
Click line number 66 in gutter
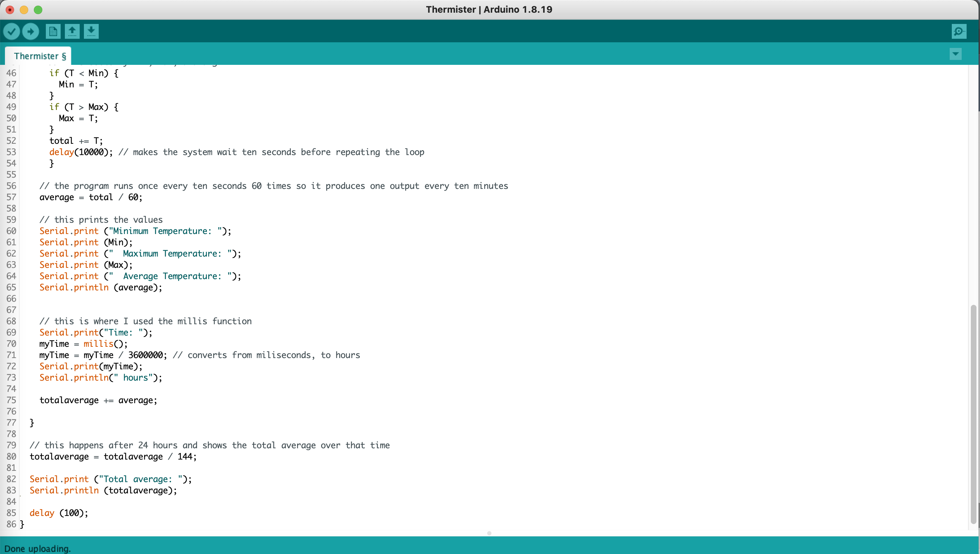11,299
